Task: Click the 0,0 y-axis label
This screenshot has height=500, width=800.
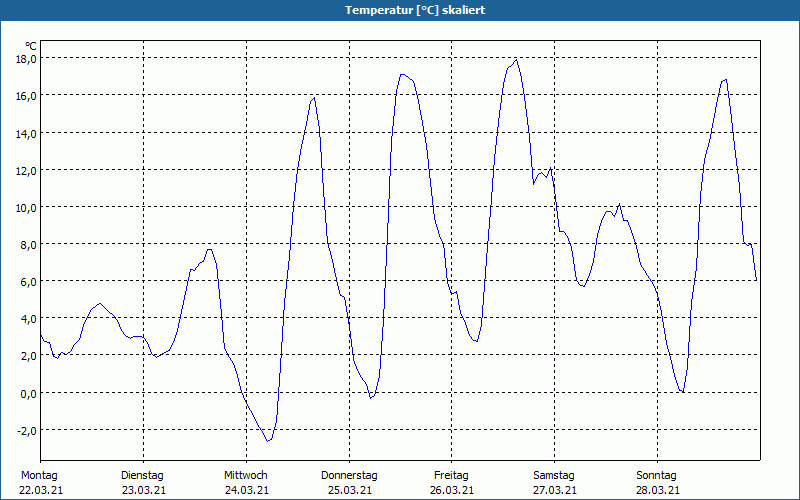Action: pos(29,393)
